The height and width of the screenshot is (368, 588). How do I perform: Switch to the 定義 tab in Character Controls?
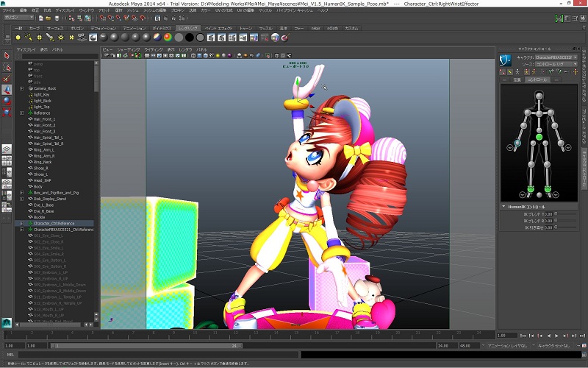pyautogui.click(x=517, y=80)
